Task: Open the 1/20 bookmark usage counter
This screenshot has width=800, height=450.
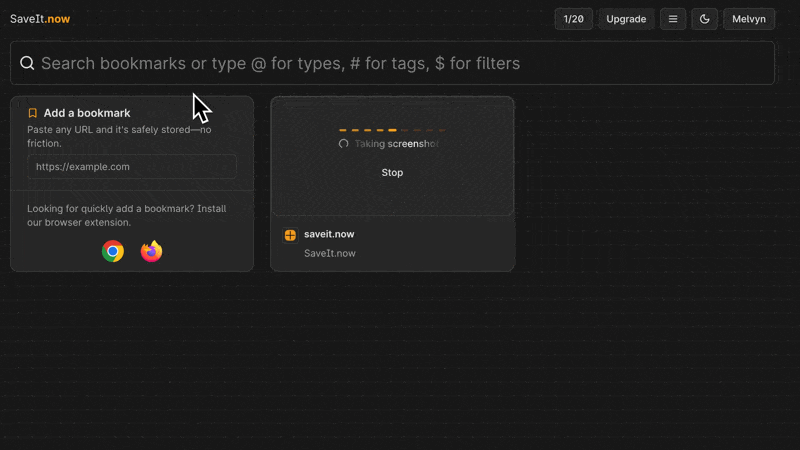Action: coord(573,19)
